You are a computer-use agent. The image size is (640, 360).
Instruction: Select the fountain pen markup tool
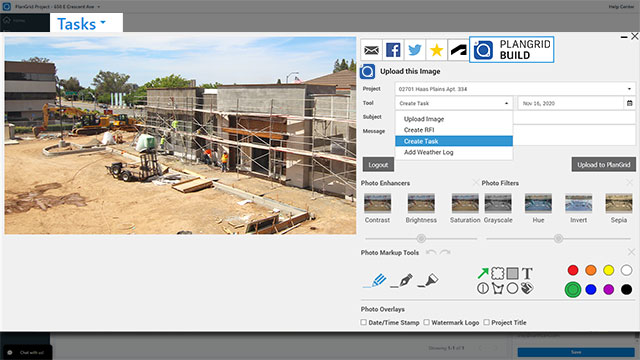pyautogui.click(x=401, y=281)
